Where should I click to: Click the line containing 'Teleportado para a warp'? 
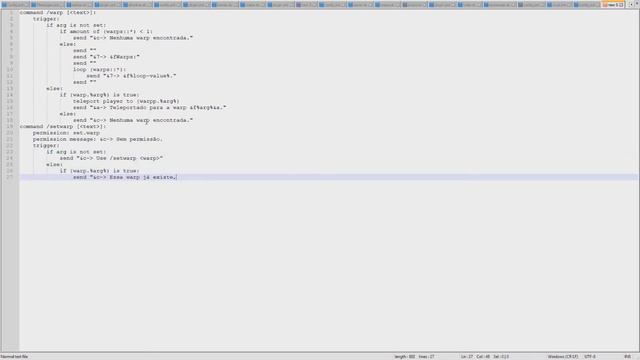pyautogui.click(x=149, y=108)
